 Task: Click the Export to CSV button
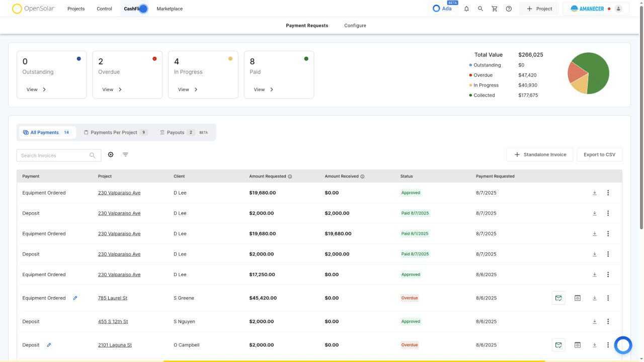click(599, 154)
